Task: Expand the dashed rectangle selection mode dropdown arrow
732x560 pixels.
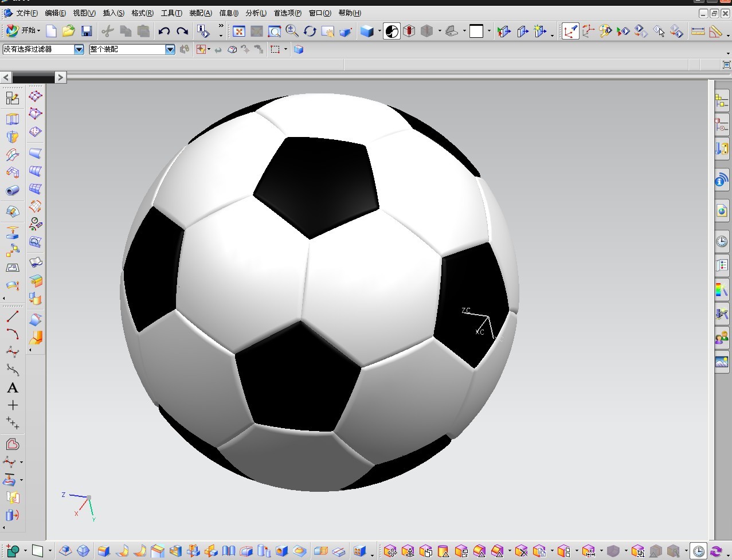Action: click(x=285, y=49)
